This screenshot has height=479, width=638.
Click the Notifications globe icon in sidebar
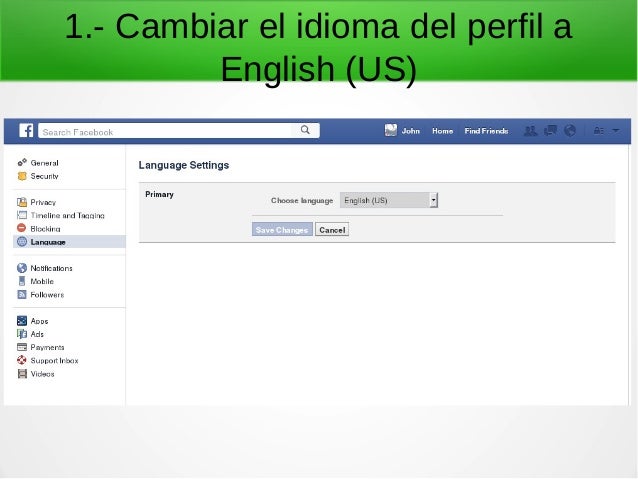[22, 268]
